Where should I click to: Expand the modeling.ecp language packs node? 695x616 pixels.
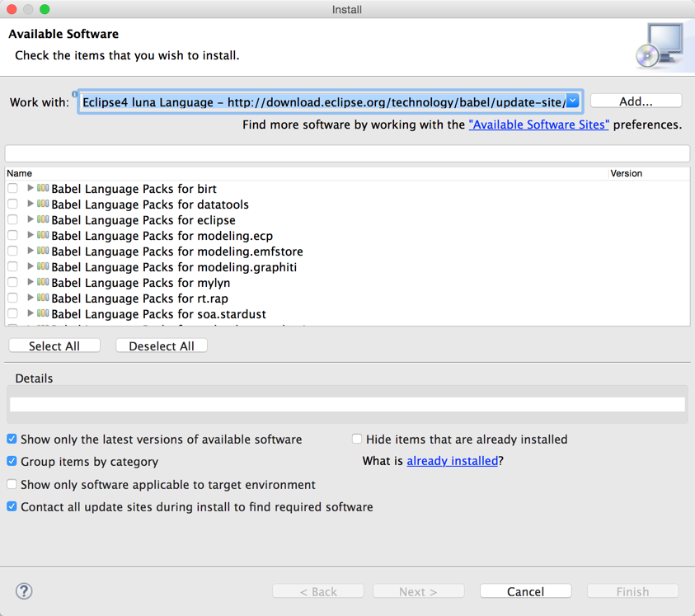click(x=31, y=235)
